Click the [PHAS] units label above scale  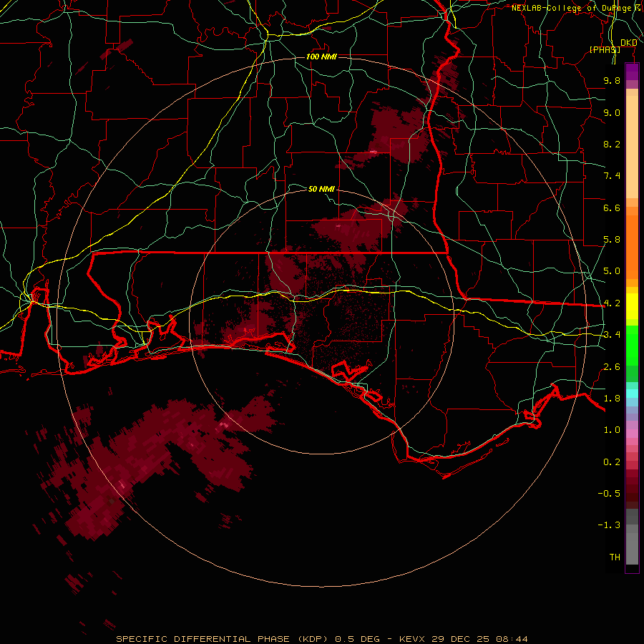pyautogui.click(x=605, y=49)
